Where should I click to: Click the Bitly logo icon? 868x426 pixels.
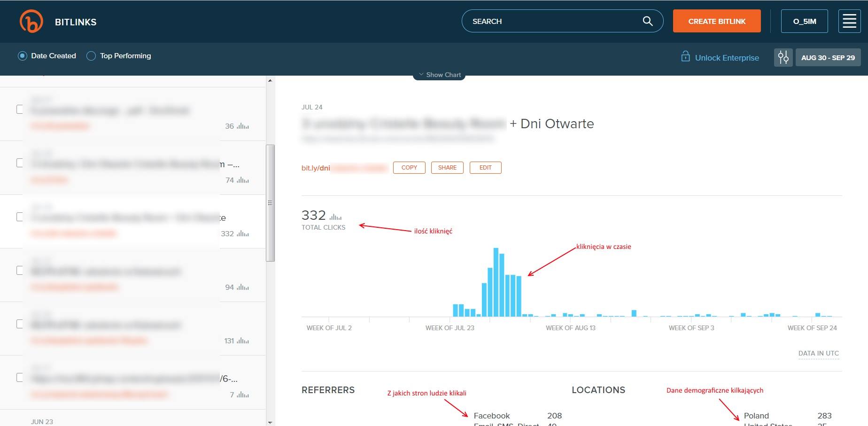click(x=31, y=21)
